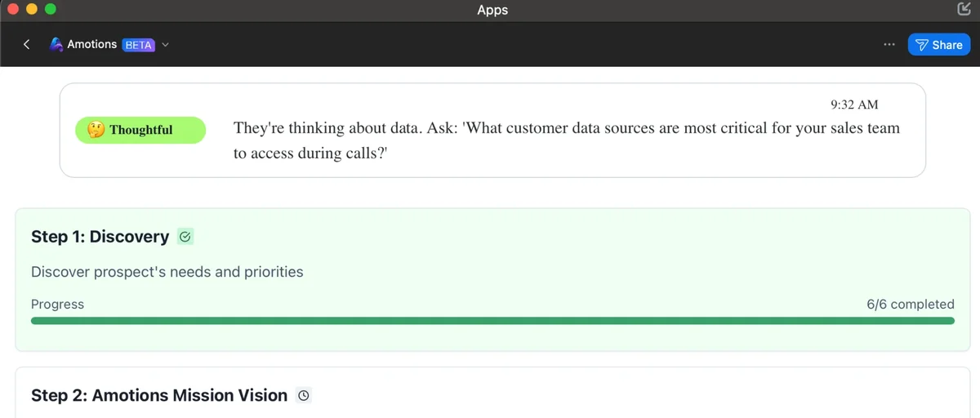Open the three-dot more options menu
This screenshot has width=980, height=418.
[x=889, y=45]
